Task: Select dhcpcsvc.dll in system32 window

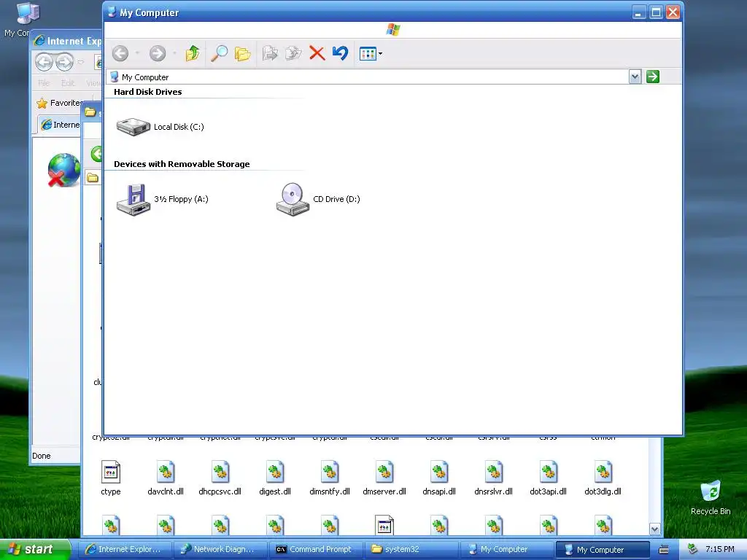Action: 220,478
